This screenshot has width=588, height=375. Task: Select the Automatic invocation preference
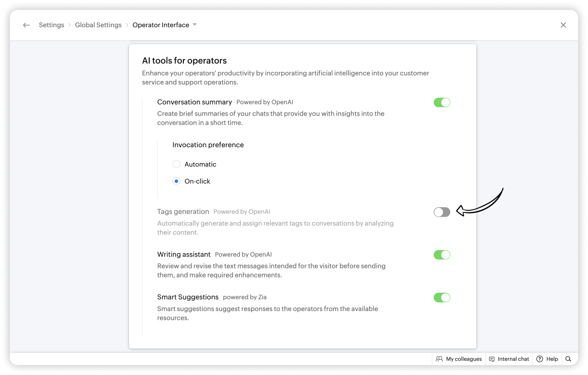click(176, 164)
